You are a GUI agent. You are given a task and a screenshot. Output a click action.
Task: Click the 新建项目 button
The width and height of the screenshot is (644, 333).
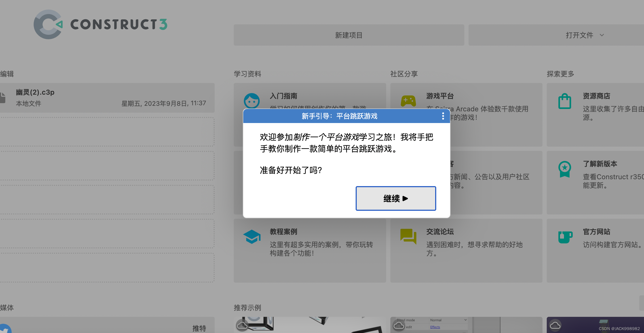(x=349, y=35)
